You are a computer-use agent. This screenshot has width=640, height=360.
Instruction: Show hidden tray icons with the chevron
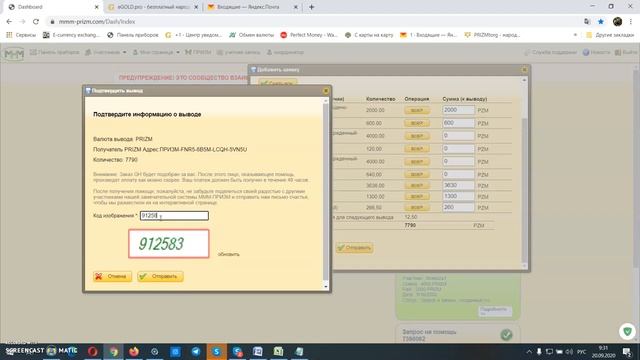(529, 351)
